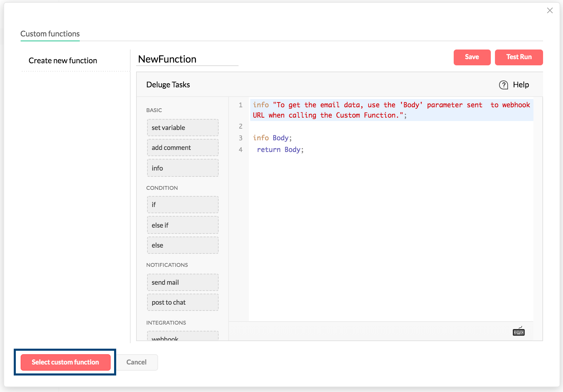The height and width of the screenshot is (392, 563).
Task: Close the custom functions dialog
Action: [x=550, y=11]
